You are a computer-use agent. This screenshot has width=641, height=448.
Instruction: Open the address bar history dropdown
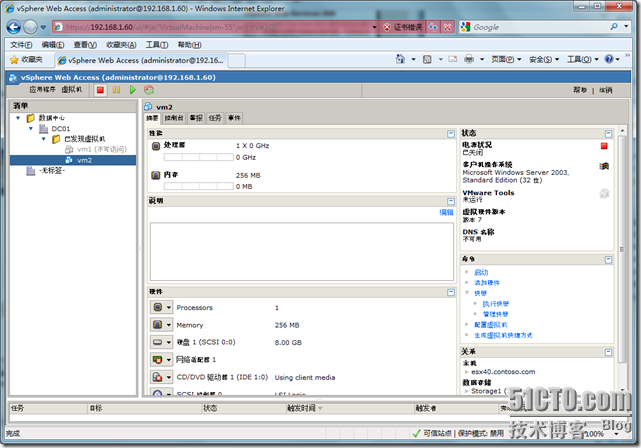pyautogui.click(x=374, y=27)
